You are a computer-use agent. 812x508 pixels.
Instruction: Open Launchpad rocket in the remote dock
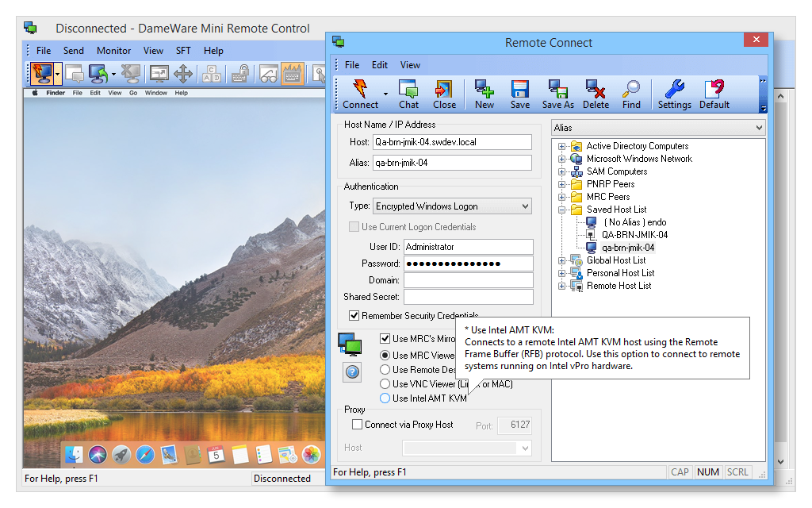[121, 455]
